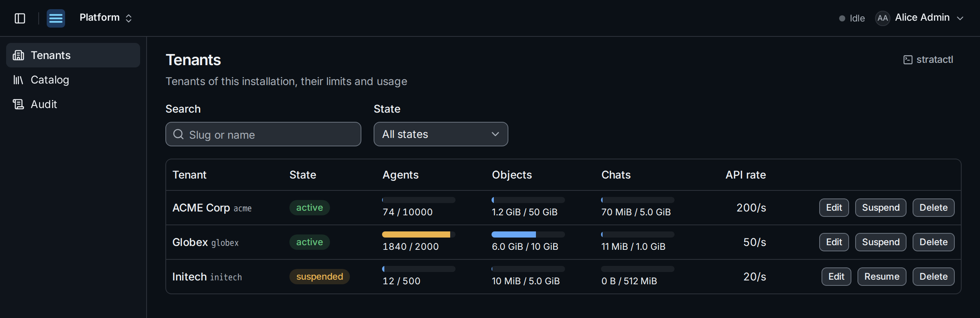
Task: Delete the ACME Corp tenant
Action: click(933, 208)
